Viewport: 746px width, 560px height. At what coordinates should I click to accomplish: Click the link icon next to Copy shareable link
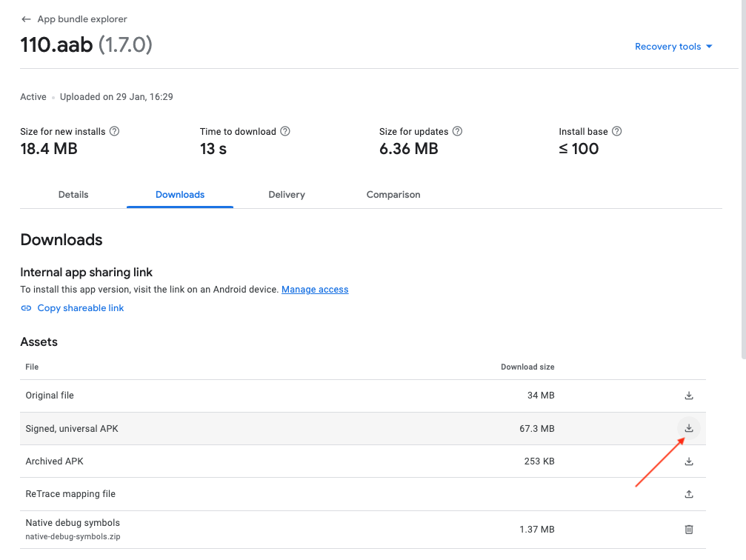(27, 308)
